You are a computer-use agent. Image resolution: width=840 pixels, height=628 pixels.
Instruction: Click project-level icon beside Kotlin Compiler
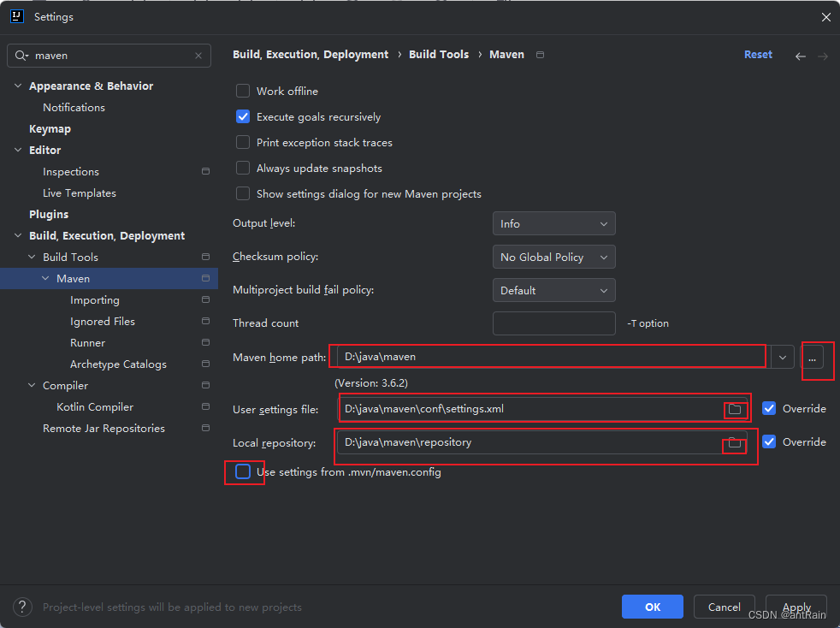pyautogui.click(x=205, y=406)
